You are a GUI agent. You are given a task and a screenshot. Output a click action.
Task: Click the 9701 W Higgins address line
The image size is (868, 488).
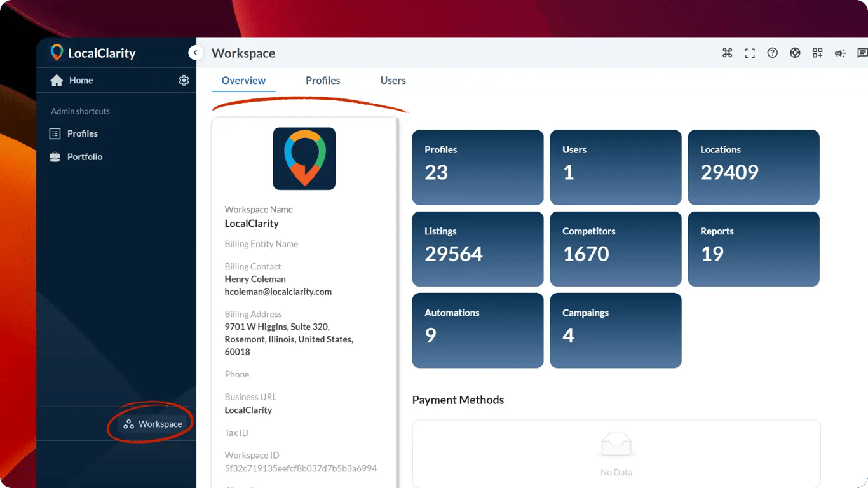(277, 327)
